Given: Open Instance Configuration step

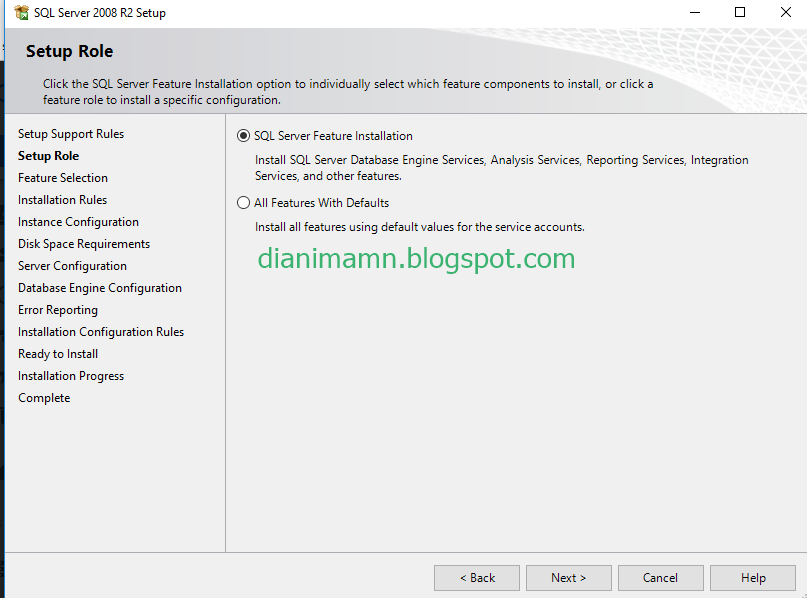Looking at the screenshot, I should 78,221.
